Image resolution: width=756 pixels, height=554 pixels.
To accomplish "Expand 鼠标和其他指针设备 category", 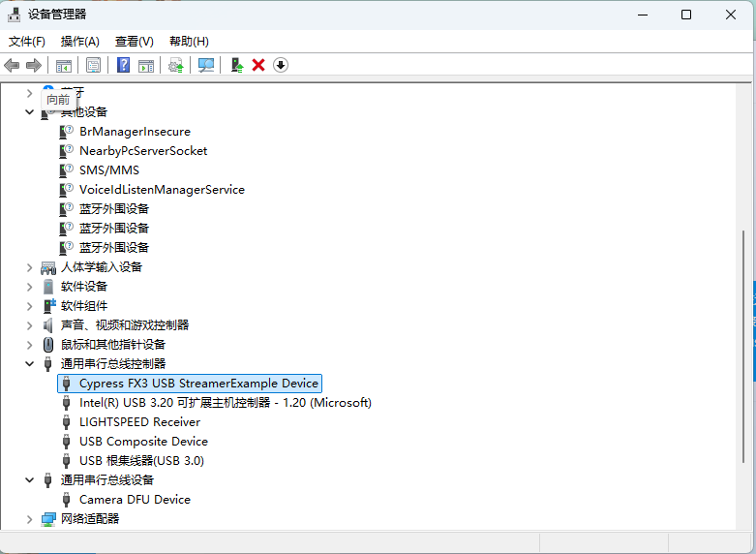I will (x=29, y=345).
